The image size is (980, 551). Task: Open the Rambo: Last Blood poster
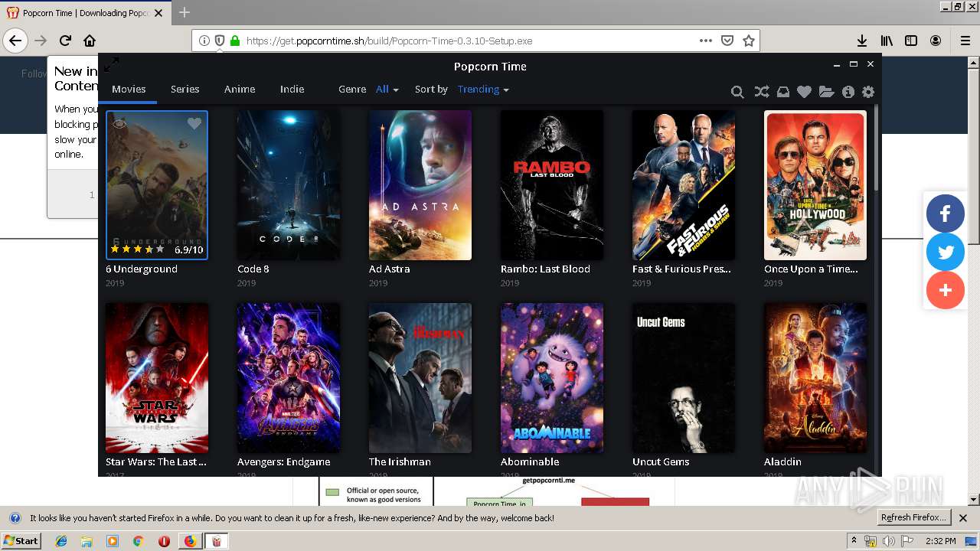point(552,185)
